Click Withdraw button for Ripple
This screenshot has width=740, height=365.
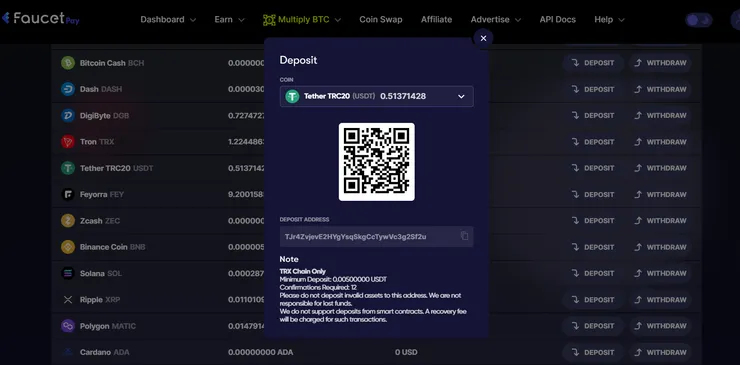tap(660, 300)
